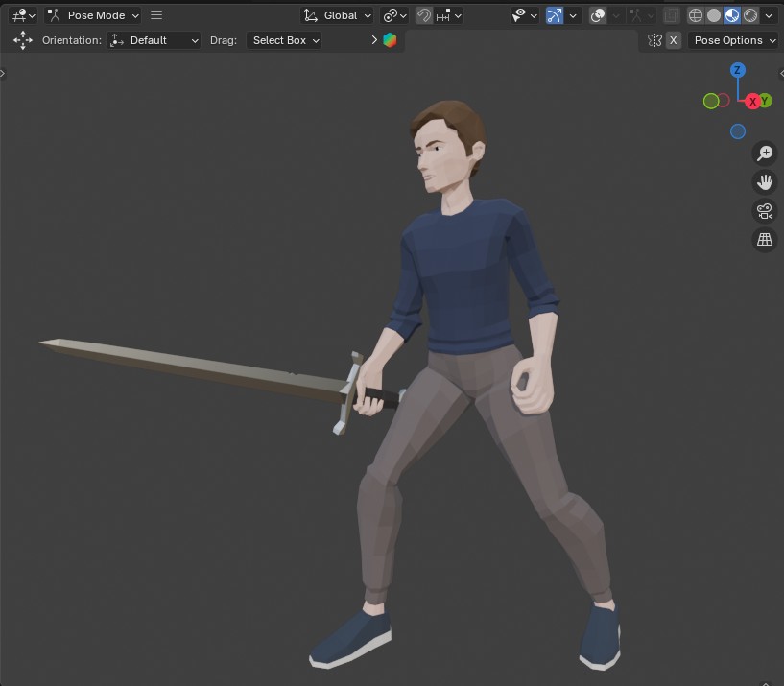Click the zoom view magnifier icon

click(x=765, y=154)
